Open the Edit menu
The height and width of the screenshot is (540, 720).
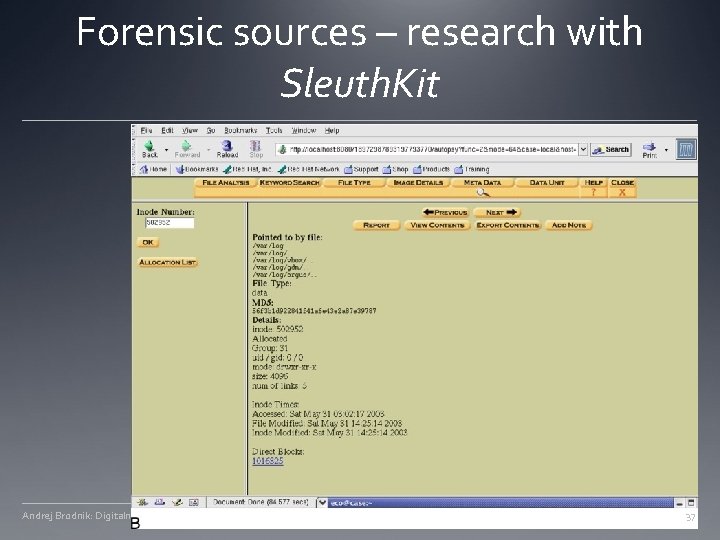[x=167, y=130]
